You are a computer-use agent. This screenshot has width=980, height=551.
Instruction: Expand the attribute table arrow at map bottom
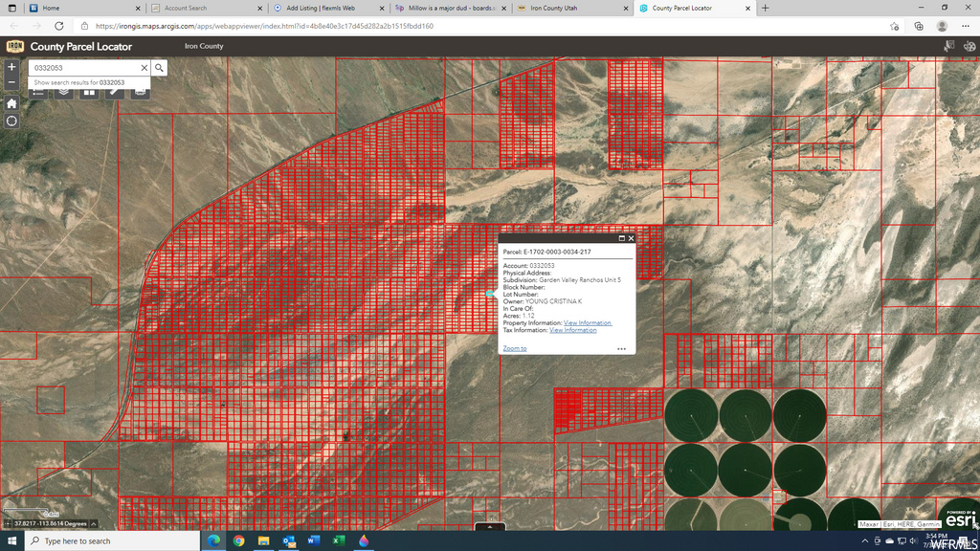click(490, 526)
